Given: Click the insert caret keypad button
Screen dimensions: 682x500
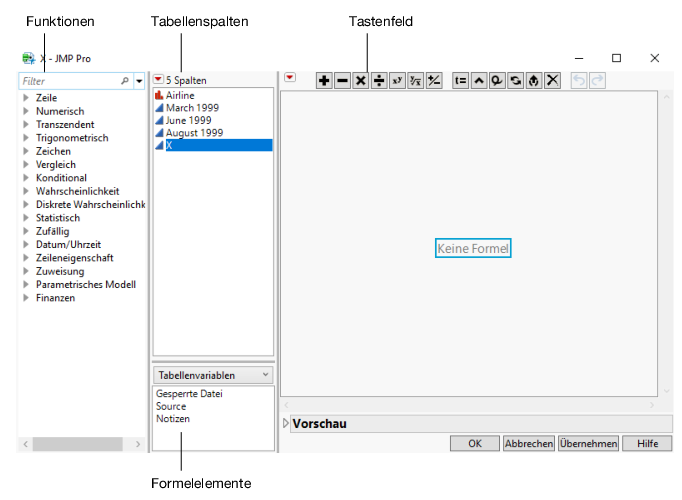Looking at the screenshot, I should click(479, 81).
